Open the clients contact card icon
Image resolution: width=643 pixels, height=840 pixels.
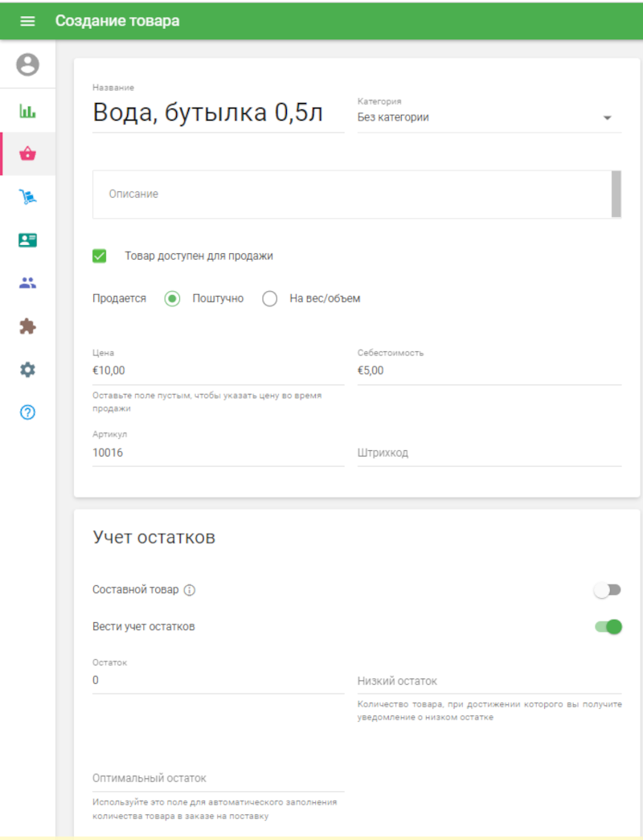[x=27, y=239]
